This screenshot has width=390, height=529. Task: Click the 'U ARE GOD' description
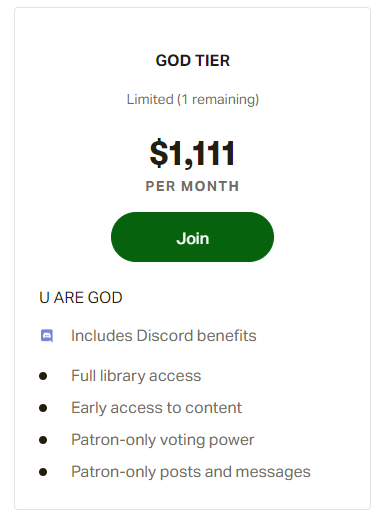click(81, 298)
